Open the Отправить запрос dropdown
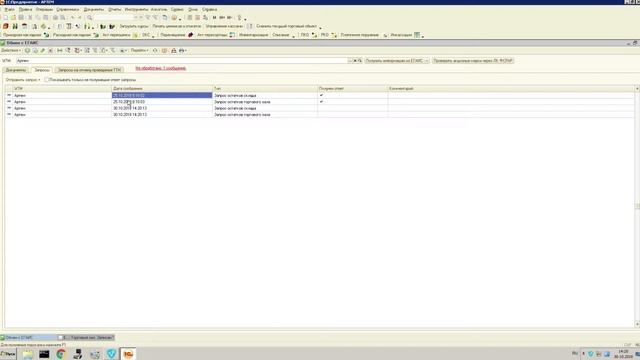This screenshot has height=360, width=640. (x=23, y=80)
